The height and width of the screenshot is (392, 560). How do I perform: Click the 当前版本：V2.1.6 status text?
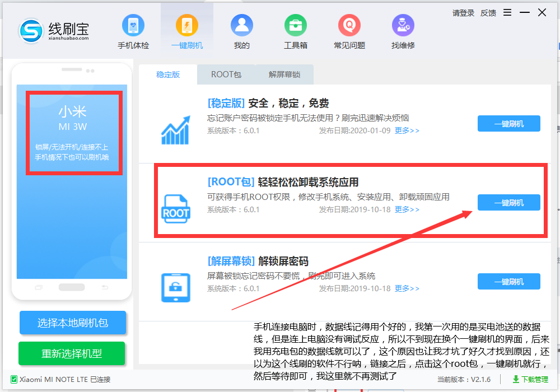coord(464,380)
